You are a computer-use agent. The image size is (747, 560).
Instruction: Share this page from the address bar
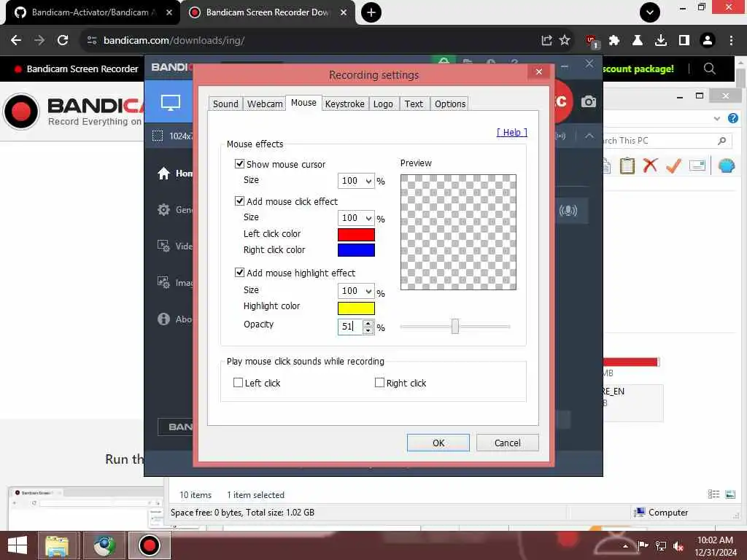point(546,40)
